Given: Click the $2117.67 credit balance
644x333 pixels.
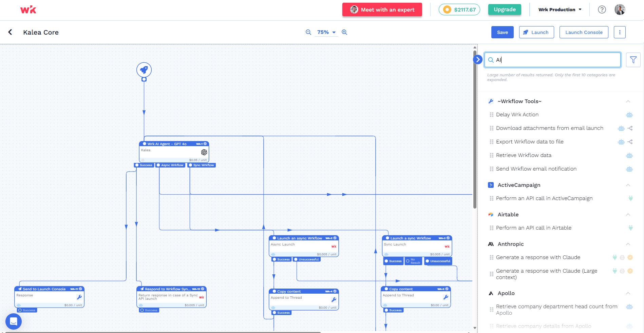Looking at the screenshot, I should pyautogui.click(x=459, y=9).
